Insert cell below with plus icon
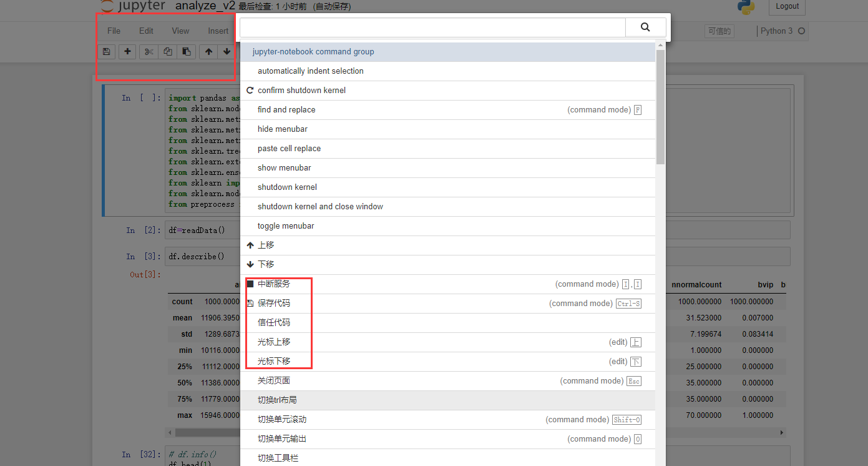The height and width of the screenshot is (466, 868). click(127, 52)
